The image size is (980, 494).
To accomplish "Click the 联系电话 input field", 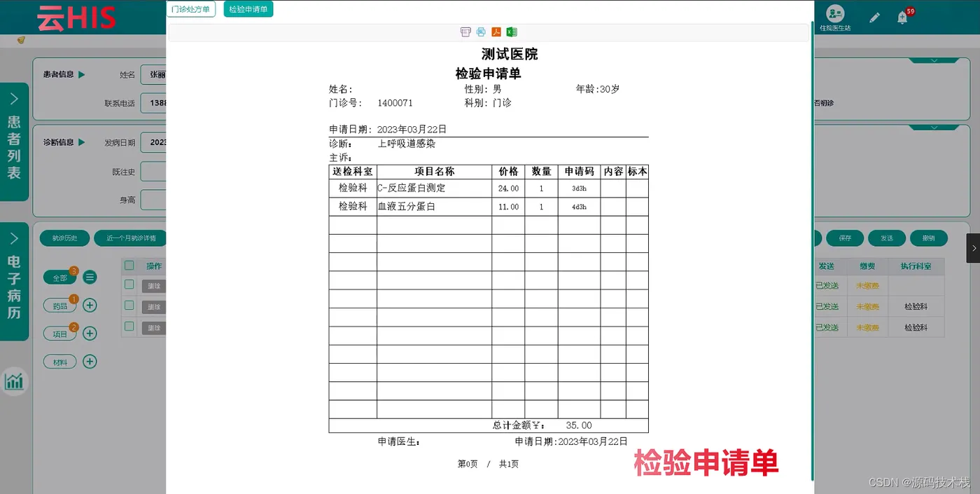I will [153, 103].
